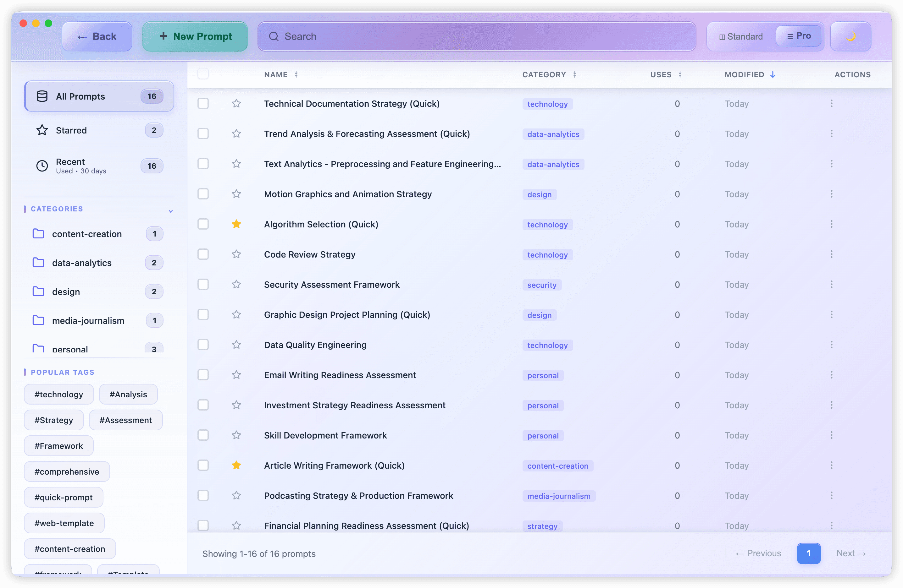Open actions menu for Security Assessment Framework

pyautogui.click(x=831, y=284)
